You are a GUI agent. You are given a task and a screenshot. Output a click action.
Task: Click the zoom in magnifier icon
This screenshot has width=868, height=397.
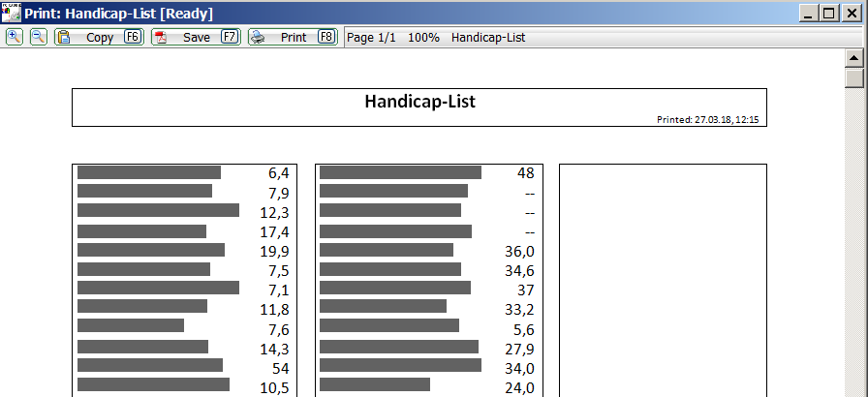click(x=15, y=37)
